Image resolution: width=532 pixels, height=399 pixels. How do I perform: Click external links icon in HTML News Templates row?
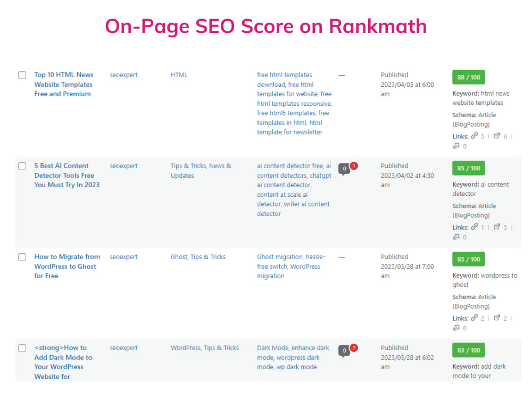coord(497,136)
